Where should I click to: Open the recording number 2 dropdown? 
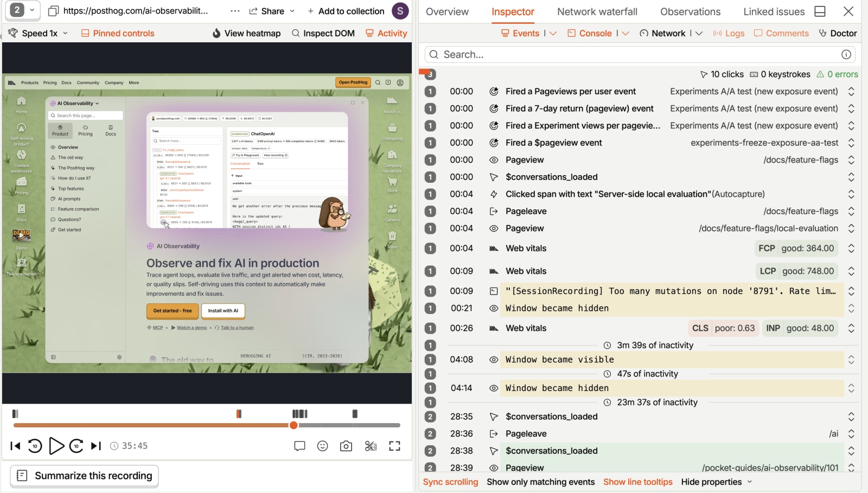(x=22, y=10)
